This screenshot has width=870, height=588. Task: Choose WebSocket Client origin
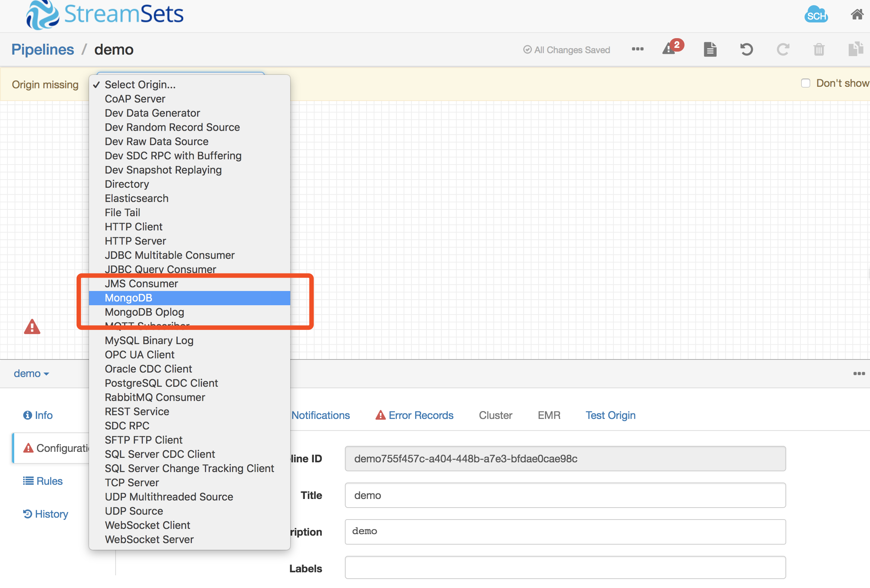tap(189, 526)
